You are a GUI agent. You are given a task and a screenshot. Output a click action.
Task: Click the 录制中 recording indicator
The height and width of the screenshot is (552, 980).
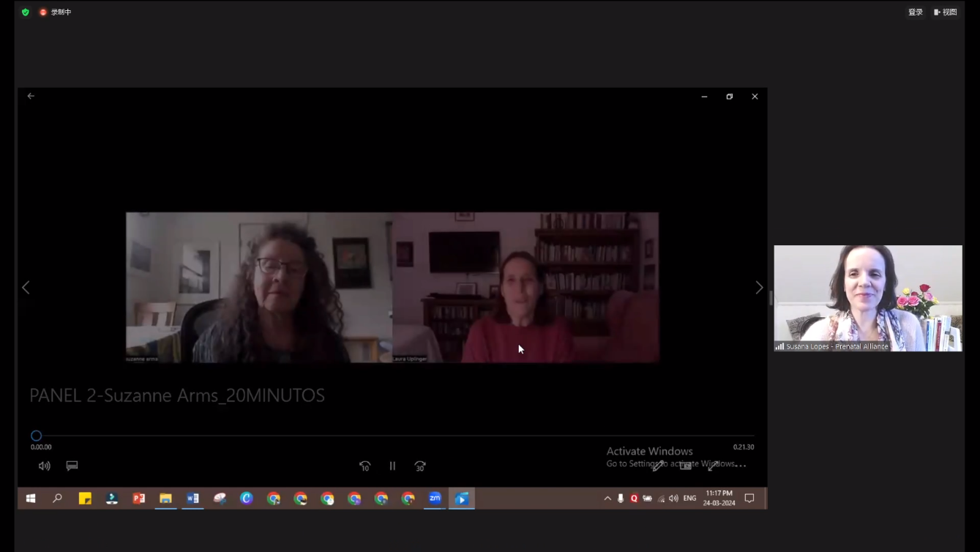tap(56, 12)
